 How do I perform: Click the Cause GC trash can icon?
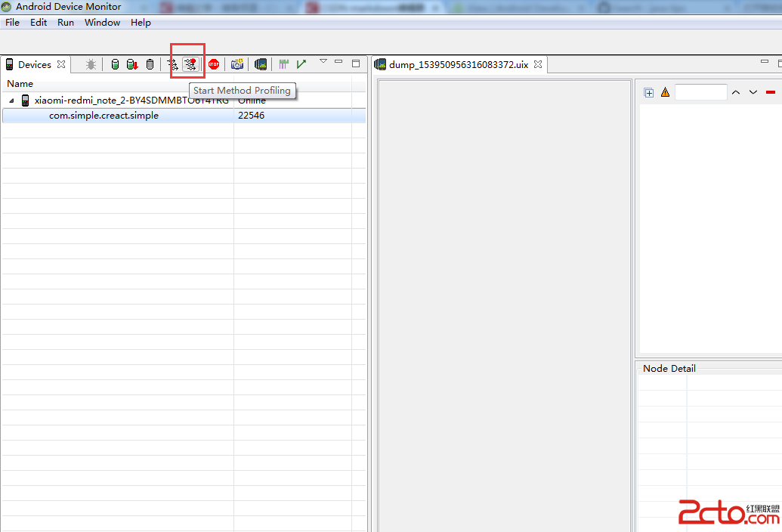tap(150, 64)
